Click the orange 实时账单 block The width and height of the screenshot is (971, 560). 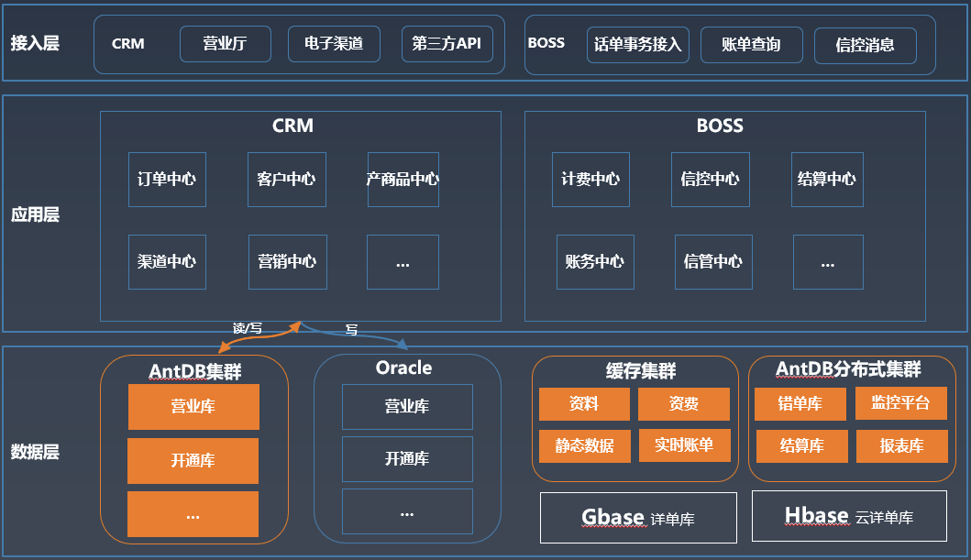point(684,445)
